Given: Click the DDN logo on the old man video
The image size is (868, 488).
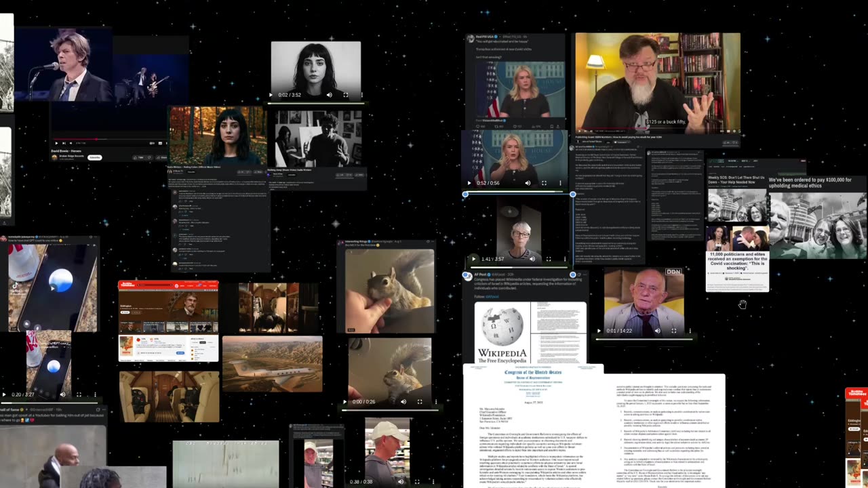Looking at the screenshot, I should 673,272.
